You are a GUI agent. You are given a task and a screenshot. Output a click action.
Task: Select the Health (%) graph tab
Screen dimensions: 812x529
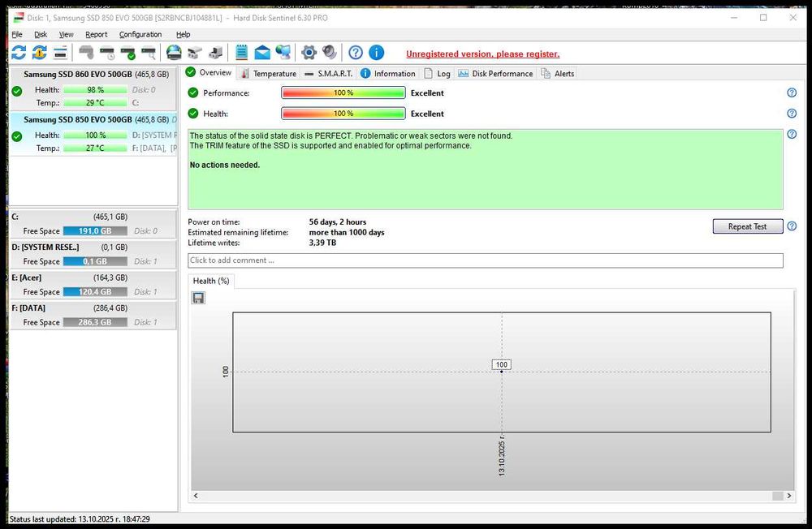tap(211, 281)
